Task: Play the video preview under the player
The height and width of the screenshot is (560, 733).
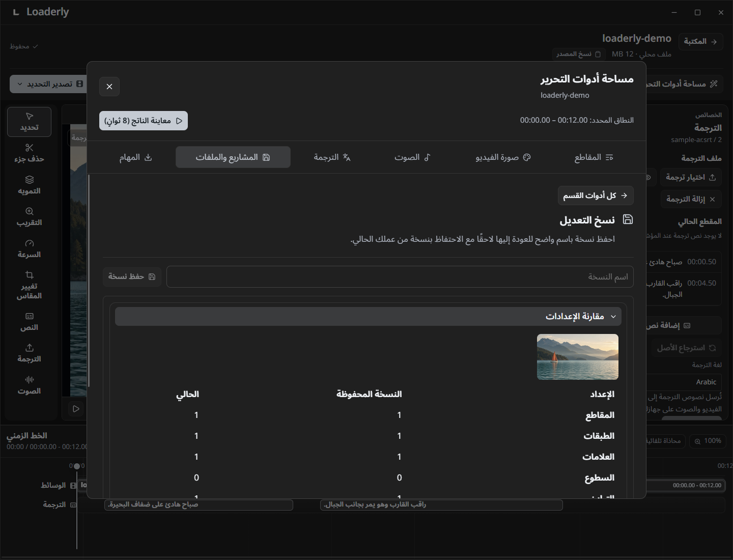Action: tap(76, 409)
